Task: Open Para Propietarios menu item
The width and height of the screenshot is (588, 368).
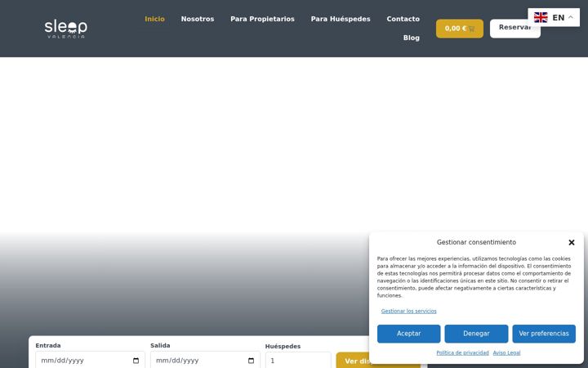Action: pyautogui.click(x=262, y=19)
